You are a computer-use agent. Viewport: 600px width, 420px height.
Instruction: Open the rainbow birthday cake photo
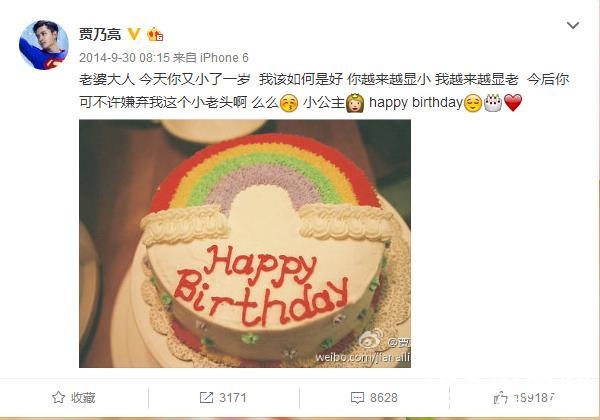[245, 244]
